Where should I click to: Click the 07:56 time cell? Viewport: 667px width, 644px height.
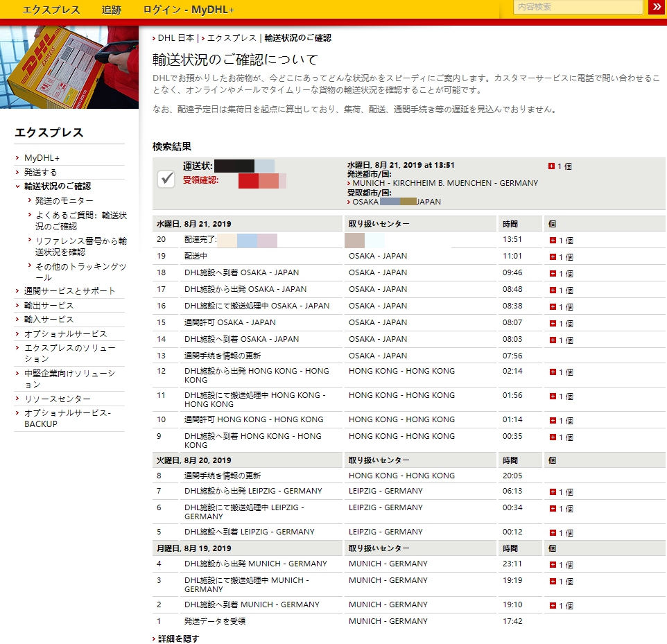click(512, 356)
